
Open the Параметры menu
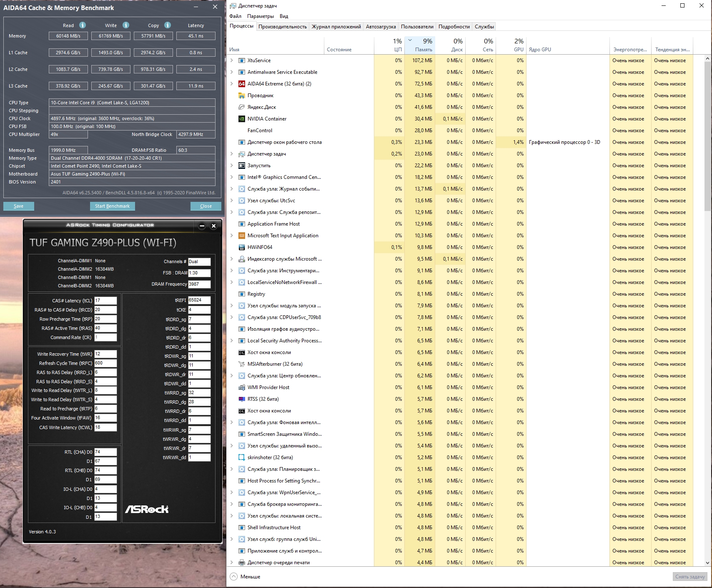pyautogui.click(x=261, y=16)
